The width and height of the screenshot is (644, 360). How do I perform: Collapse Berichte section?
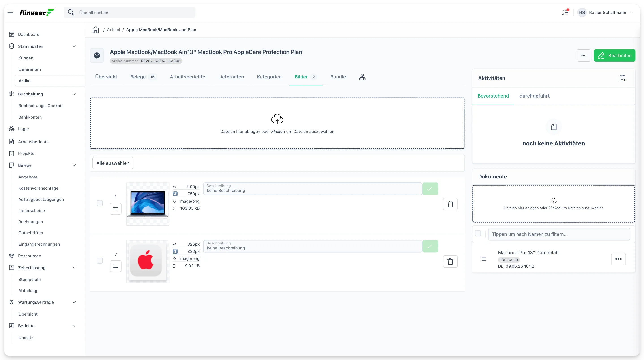(x=74, y=326)
